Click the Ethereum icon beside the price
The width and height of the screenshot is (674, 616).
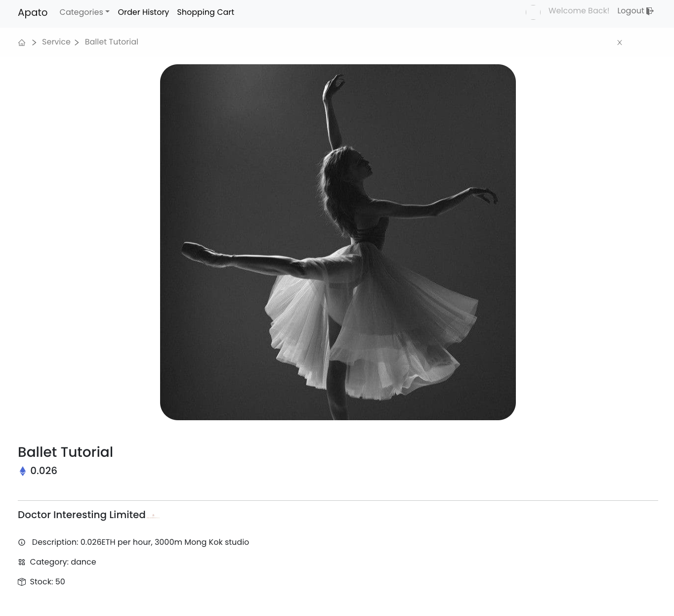23,471
